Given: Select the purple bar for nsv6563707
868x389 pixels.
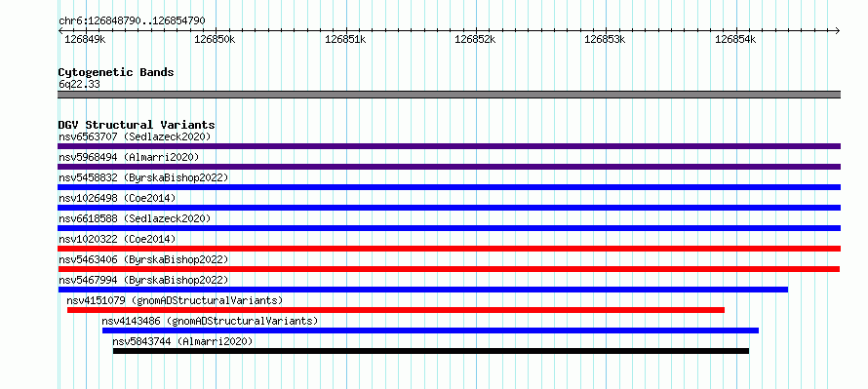Looking at the screenshot, I should point(449,146).
